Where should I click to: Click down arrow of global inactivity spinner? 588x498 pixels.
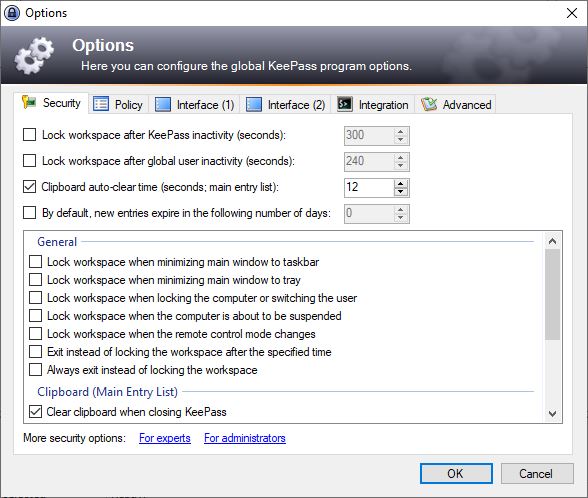tap(401, 166)
